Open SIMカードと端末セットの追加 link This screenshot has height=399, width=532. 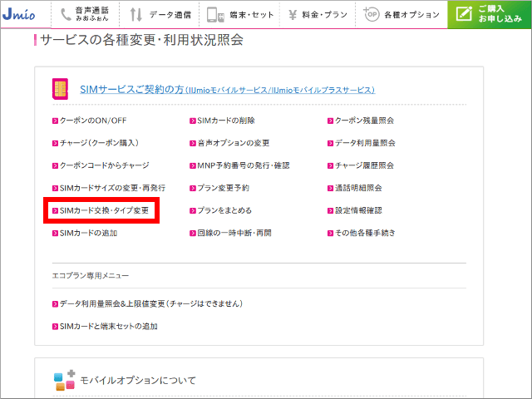point(109,327)
